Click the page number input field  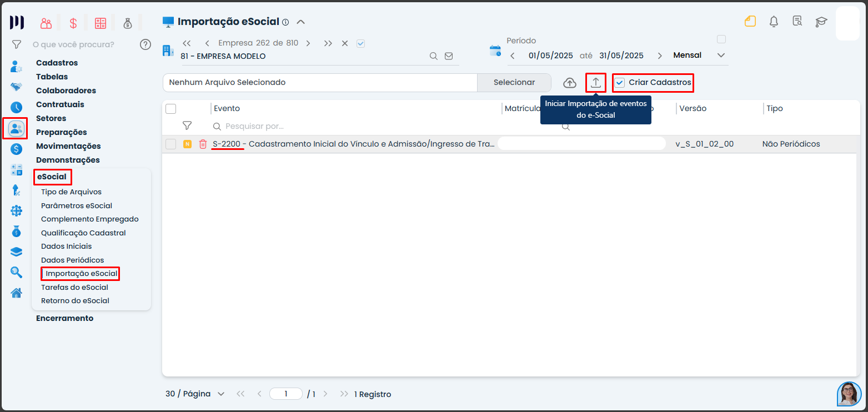tap(286, 394)
